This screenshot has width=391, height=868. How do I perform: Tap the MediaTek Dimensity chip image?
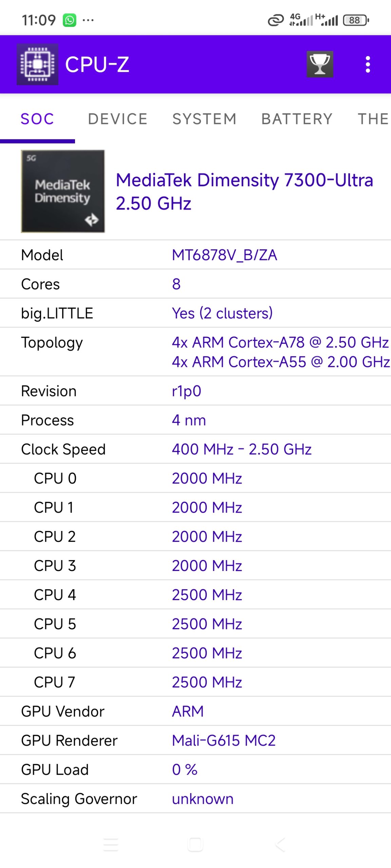tap(63, 191)
